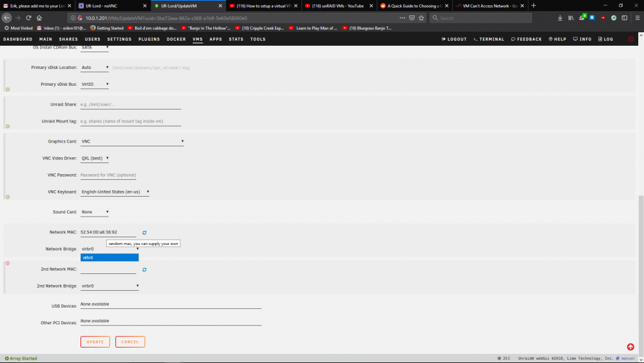Open the page actions ellipsis menu
The width and height of the screenshot is (644, 363).
[x=402, y=17]
